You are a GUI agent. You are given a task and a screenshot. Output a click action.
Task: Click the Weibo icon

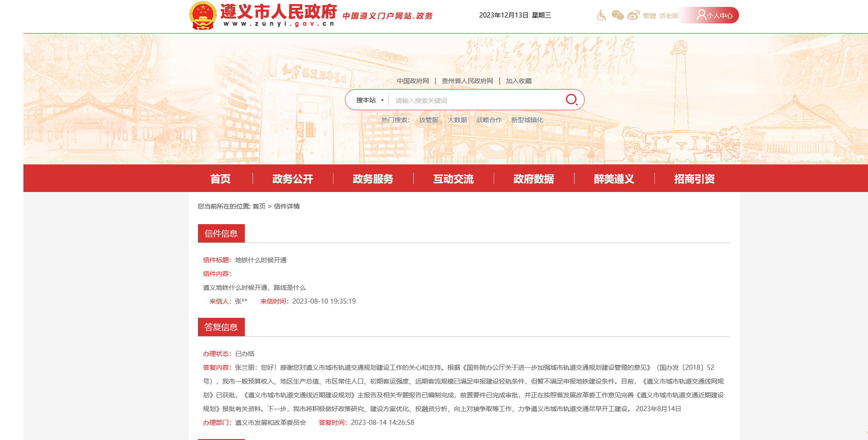pos(634,15)
